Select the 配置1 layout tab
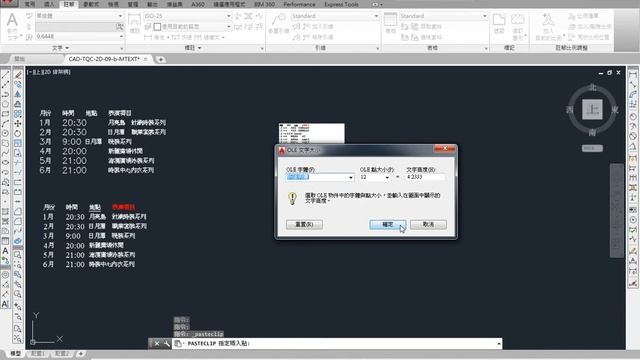640x360 pixels. coord(38,353)
